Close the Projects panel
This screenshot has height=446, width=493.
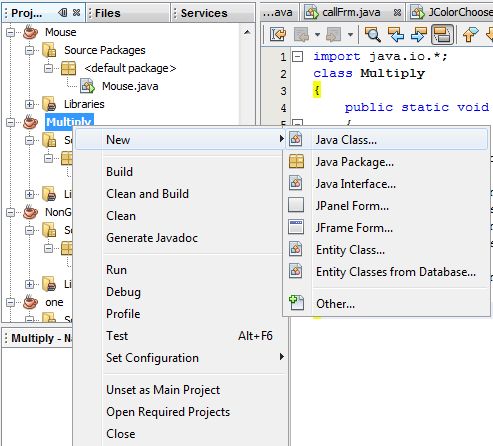pyautogui.click(x=76, y=13)
